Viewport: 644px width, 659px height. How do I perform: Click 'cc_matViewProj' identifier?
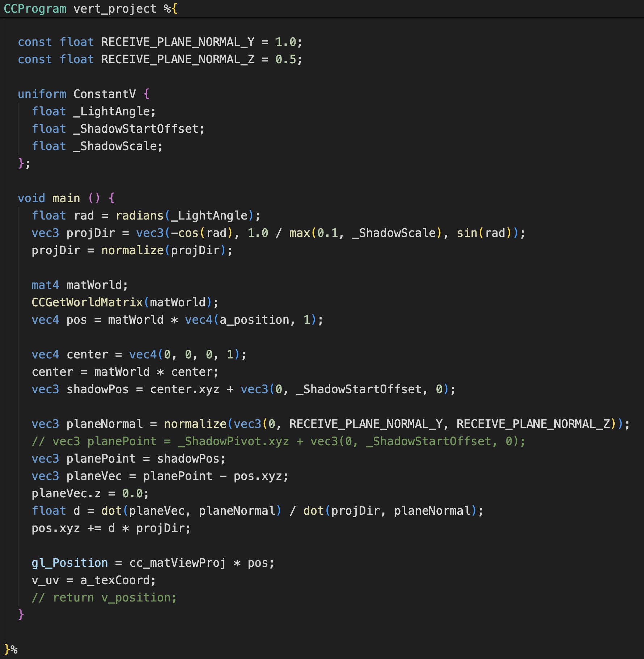coord(178,563)
